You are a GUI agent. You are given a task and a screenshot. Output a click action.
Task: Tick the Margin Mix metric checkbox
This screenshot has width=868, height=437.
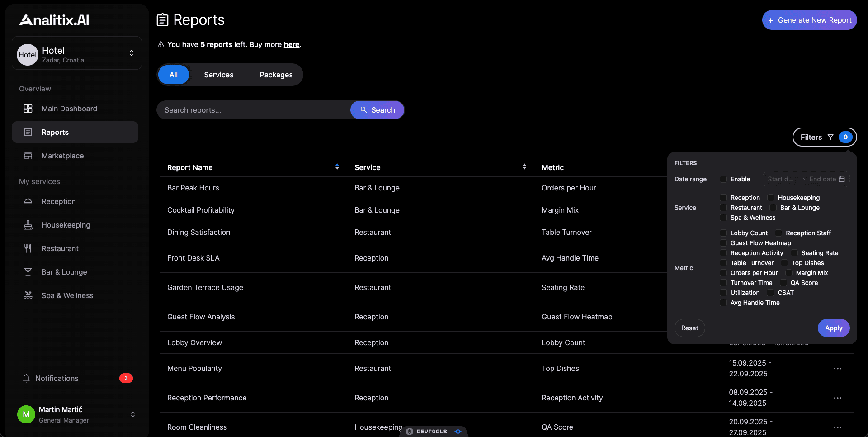[x=789, y=273]
